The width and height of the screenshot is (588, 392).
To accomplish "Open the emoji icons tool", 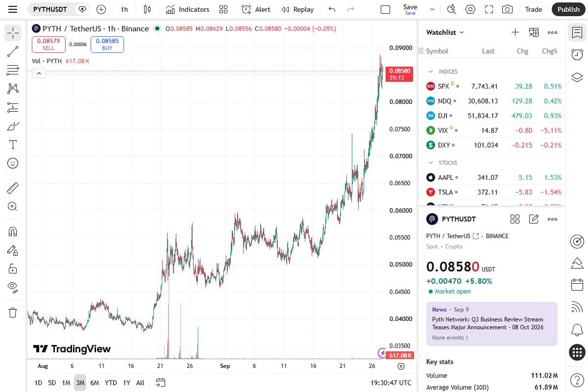I will tap(13, 163).
